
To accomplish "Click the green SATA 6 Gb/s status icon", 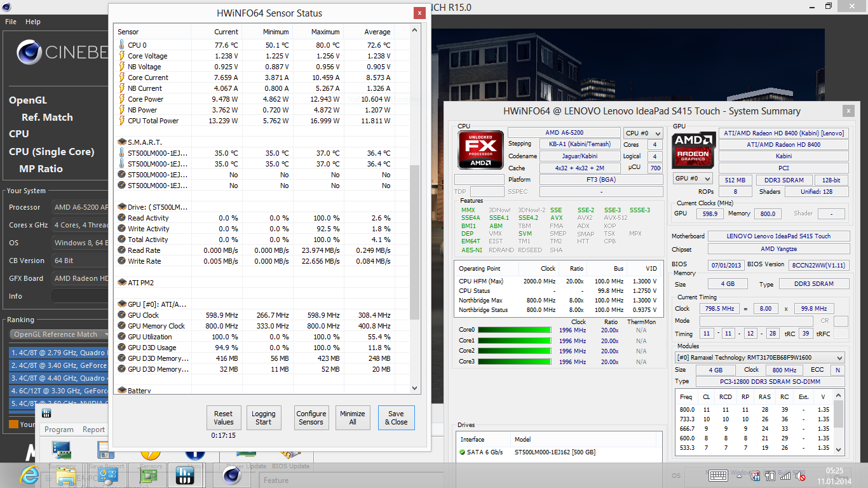I will pos(462,452).
